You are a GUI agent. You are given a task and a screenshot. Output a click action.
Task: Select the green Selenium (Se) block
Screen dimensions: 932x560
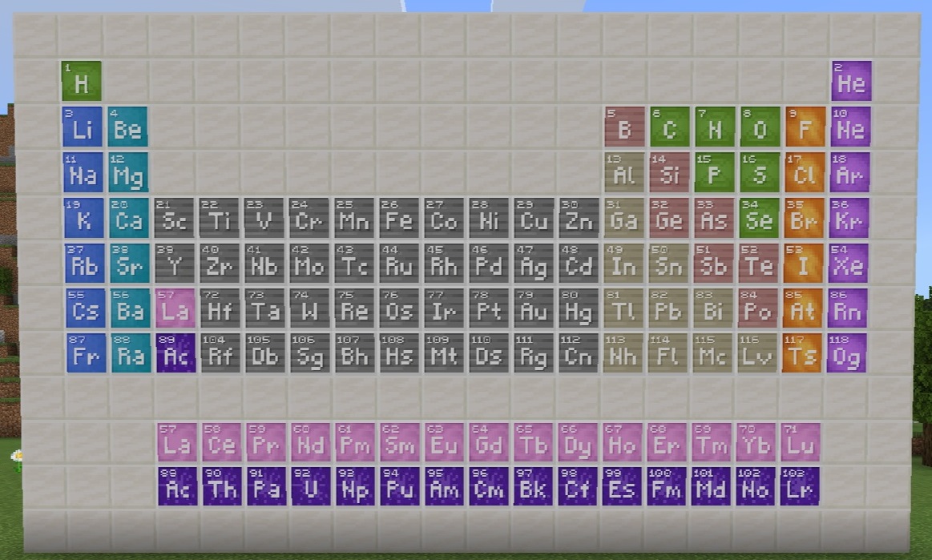[759, 218]
